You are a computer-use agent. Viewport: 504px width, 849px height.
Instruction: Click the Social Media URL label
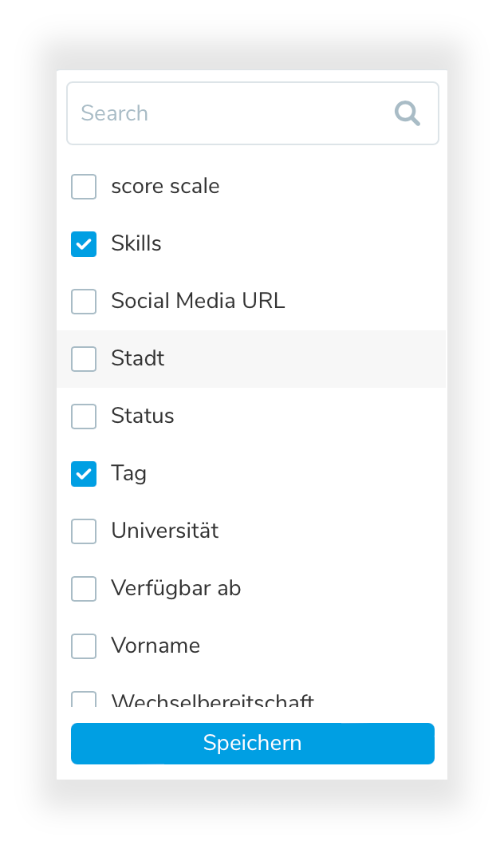click(198, 301)
